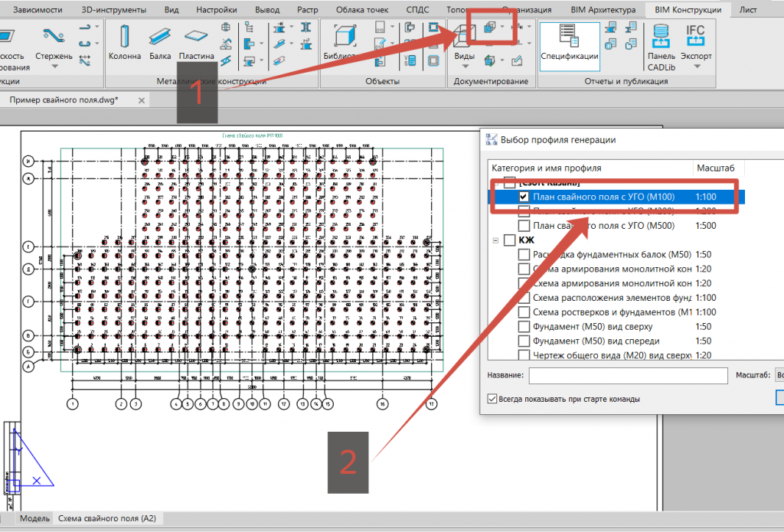Image resolution: width=784 pixels, height=532 pixels.
Task: Select the Колонна (column) tool
Action: pyautogui.click(x=125, y=42)
